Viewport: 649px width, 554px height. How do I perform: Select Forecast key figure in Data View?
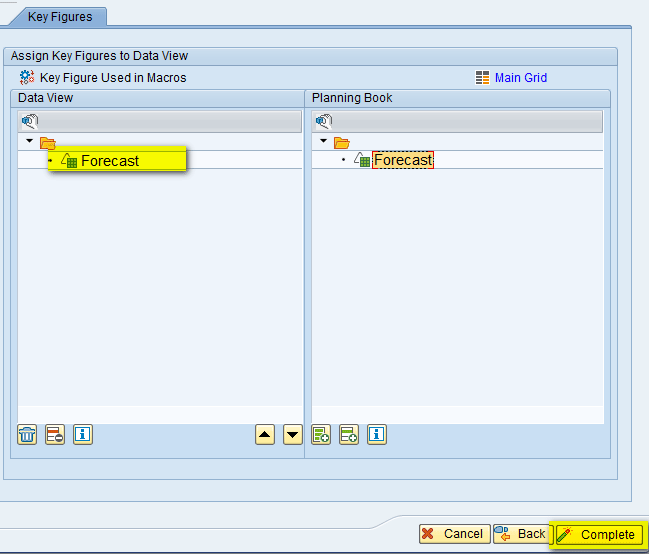(110, 161)
